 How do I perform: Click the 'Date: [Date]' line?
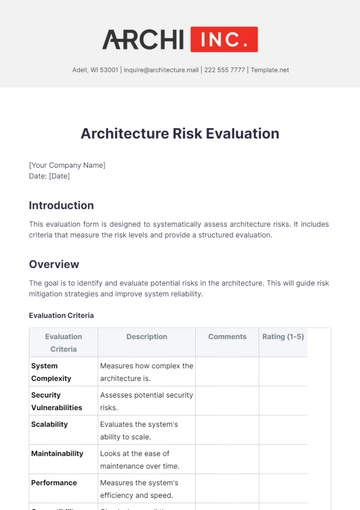click(49, 176)
